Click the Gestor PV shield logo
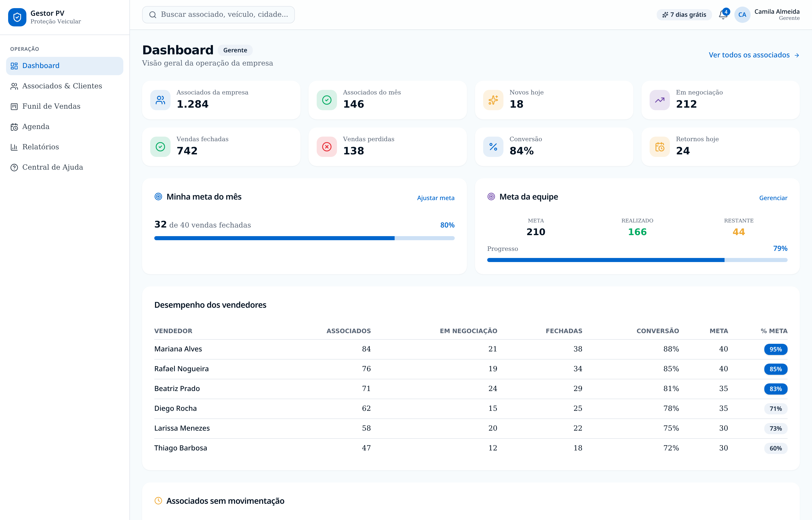The height and width of the screenshot is (520, 812). click(x=17, y=17)
